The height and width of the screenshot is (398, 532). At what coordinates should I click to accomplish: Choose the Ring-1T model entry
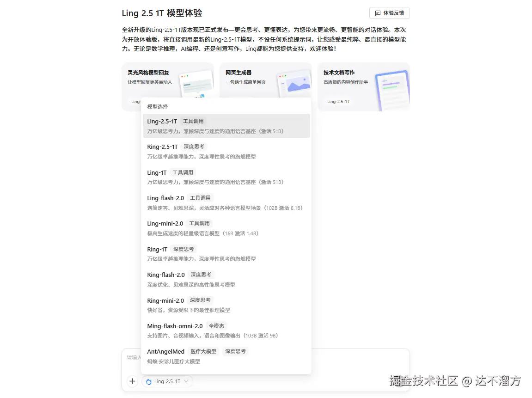point(226,254)
